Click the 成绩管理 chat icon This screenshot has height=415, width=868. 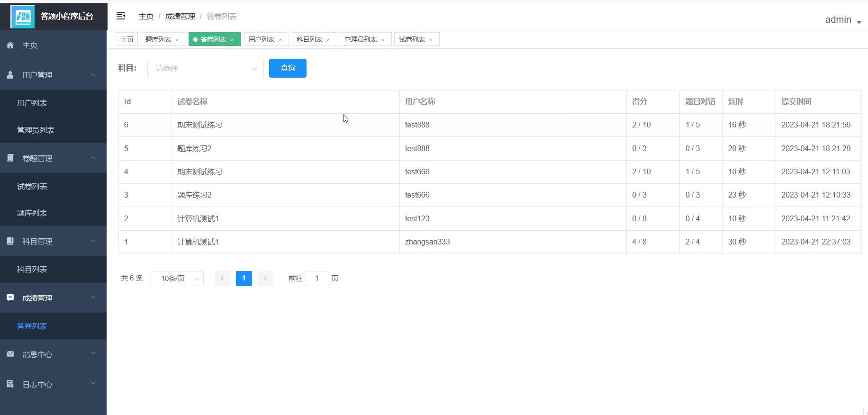click(x=10, y=298)
